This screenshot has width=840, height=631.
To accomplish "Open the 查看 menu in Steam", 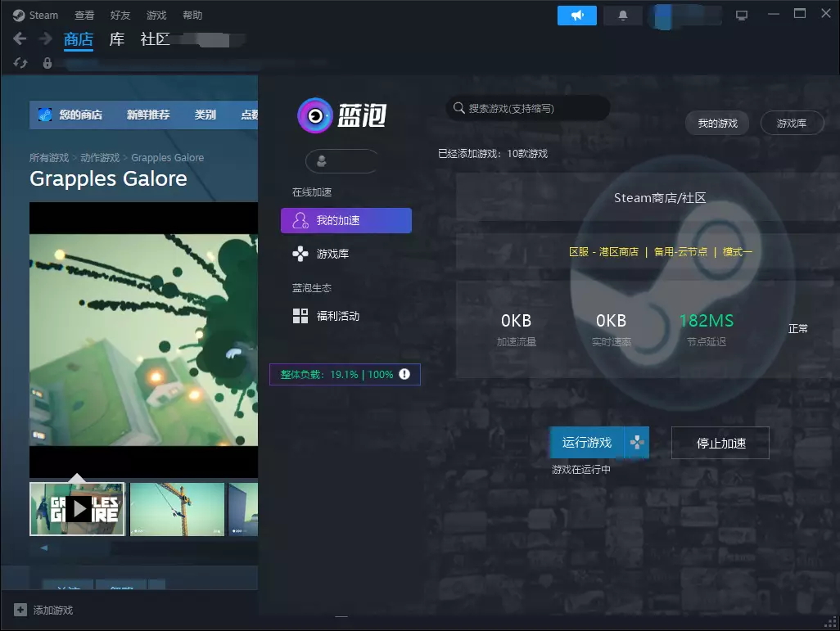I will (x=84, y=16).
